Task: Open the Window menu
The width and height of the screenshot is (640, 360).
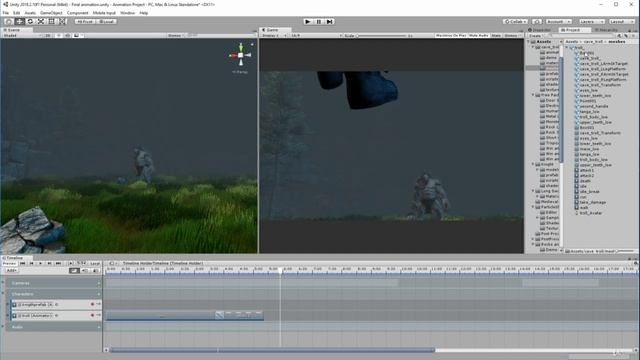Action: (x=127, y=13)
